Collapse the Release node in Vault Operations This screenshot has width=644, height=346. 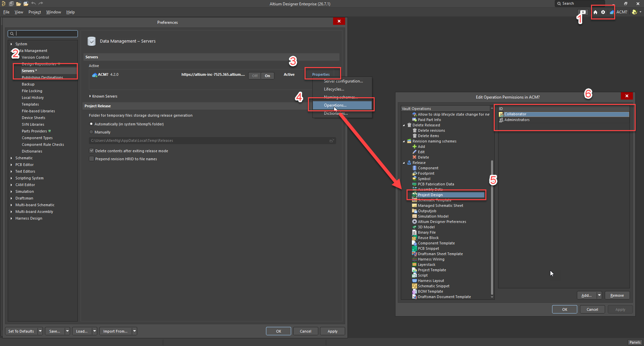404,163
